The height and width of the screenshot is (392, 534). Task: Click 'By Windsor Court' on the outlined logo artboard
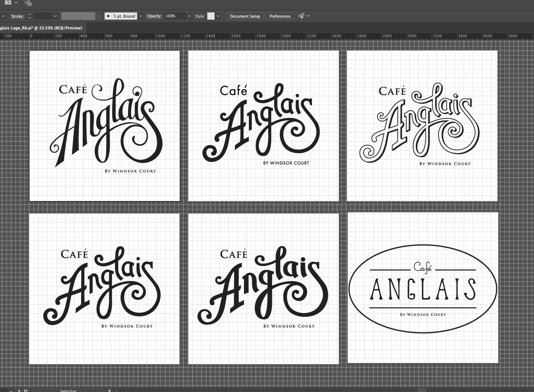[445, 163]
